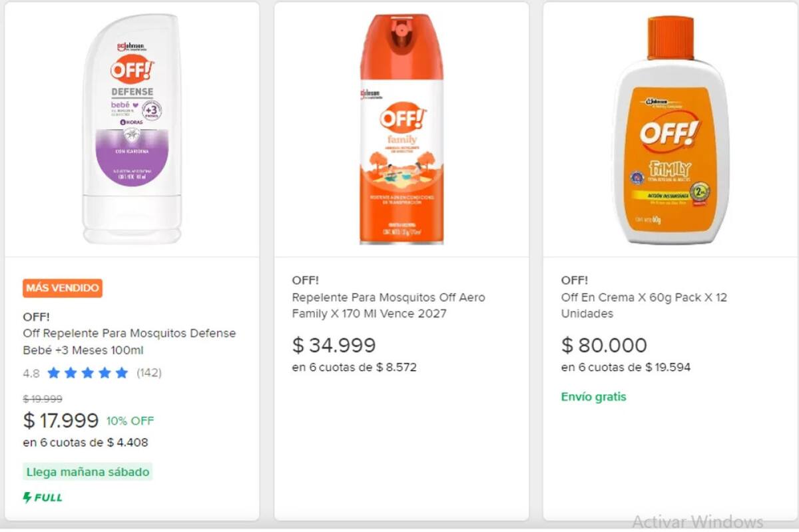
Task: Click the $ 80.000 price
Action: [604, 345]
